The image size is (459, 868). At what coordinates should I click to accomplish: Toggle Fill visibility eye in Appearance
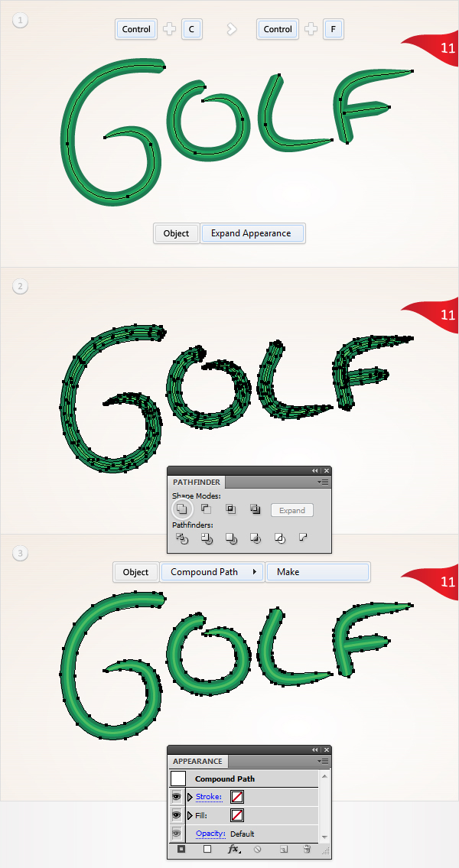point(177,815)
